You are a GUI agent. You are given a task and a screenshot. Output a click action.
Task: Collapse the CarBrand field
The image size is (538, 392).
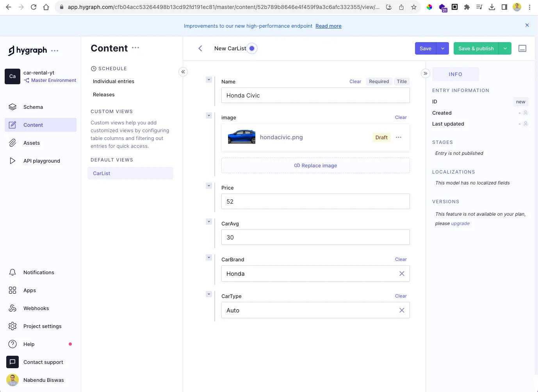click(x=209, y=257)
